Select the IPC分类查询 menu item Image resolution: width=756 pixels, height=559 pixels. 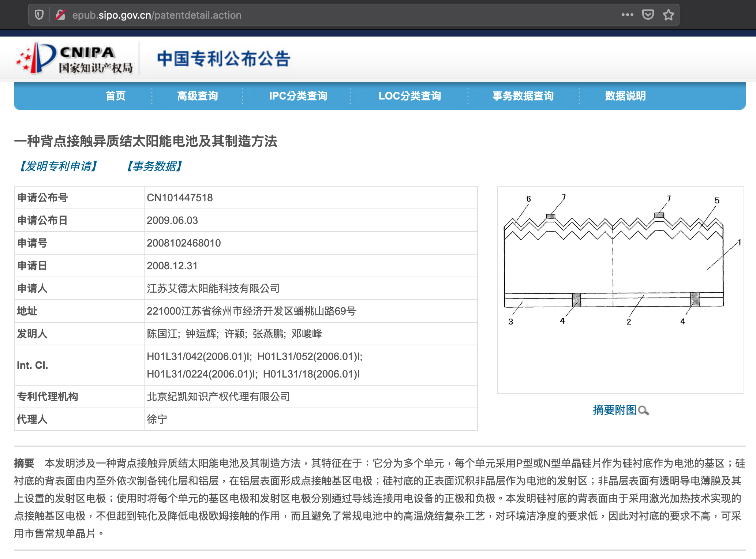[298, 96]
